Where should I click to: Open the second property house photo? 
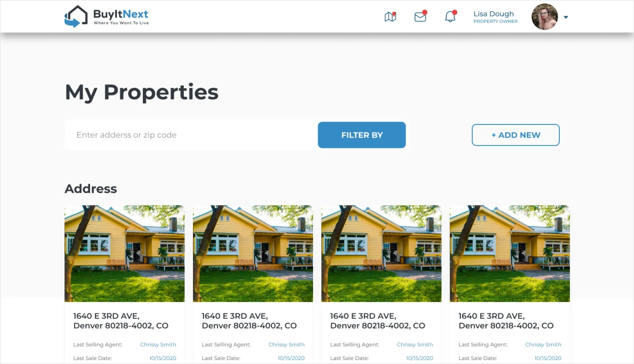[253, 254]
